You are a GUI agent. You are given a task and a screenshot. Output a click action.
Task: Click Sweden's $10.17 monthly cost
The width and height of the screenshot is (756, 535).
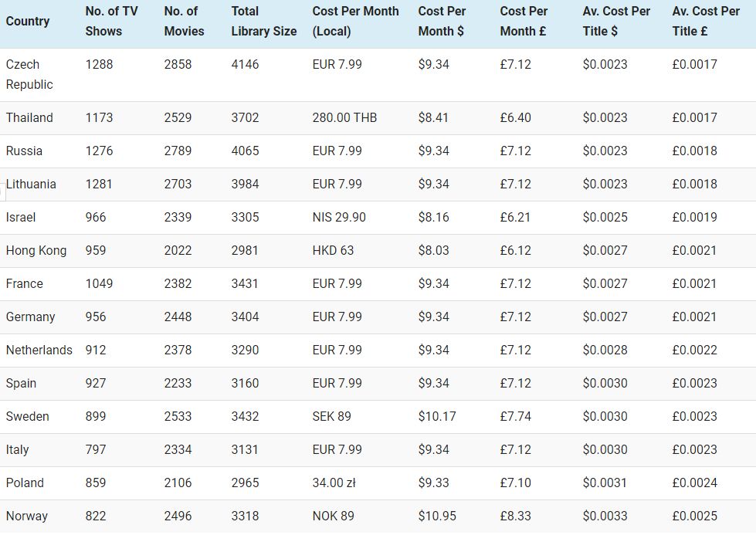[437, 416]
